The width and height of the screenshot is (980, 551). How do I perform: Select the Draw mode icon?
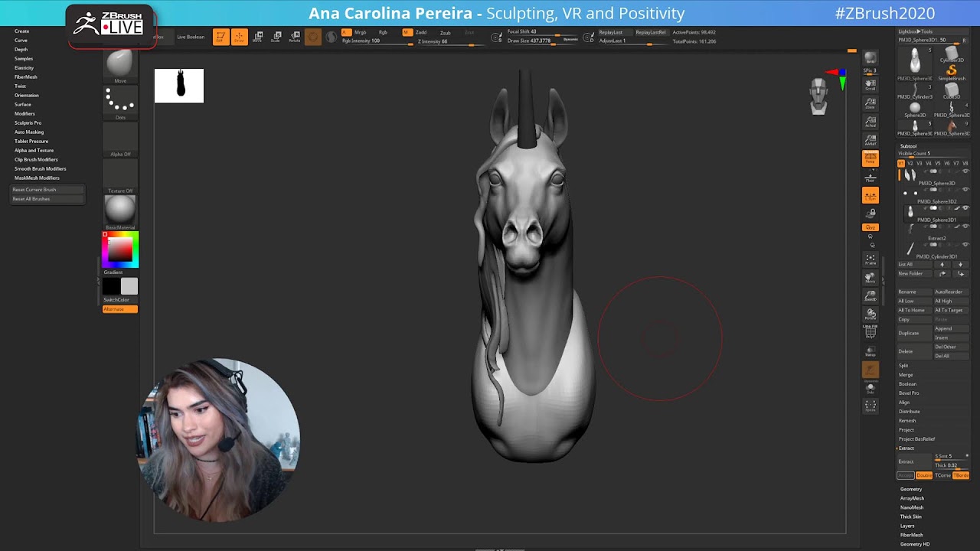click(239, 37)
